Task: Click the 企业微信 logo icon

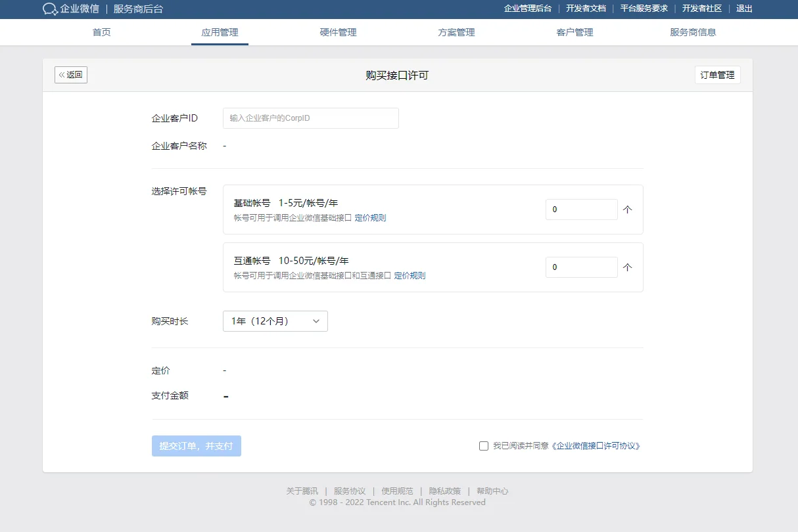Action: click(x=51, y=9)
